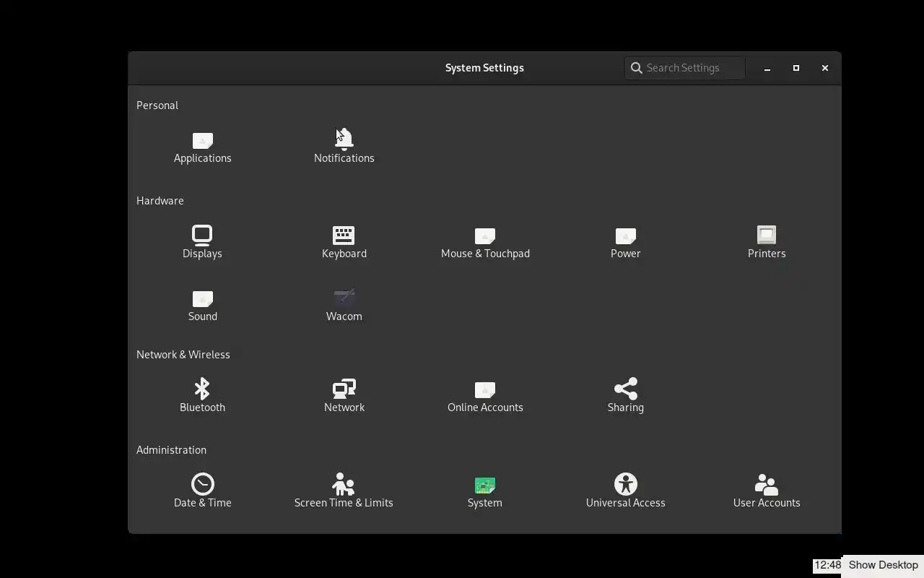Open Bluetooth settings
Image resolution: width=924 pixels, height=578 pixels.
[x=202, y=396]
